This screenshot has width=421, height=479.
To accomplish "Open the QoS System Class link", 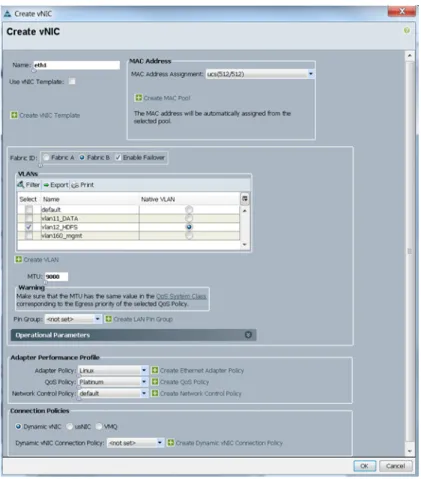I will (181, 296).
